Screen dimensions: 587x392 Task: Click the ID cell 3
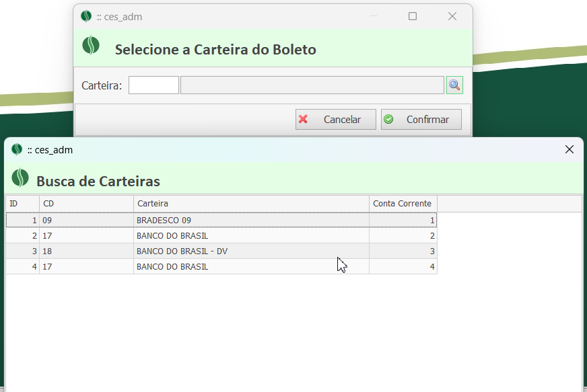pyautogui.click(x=22, y=251)
